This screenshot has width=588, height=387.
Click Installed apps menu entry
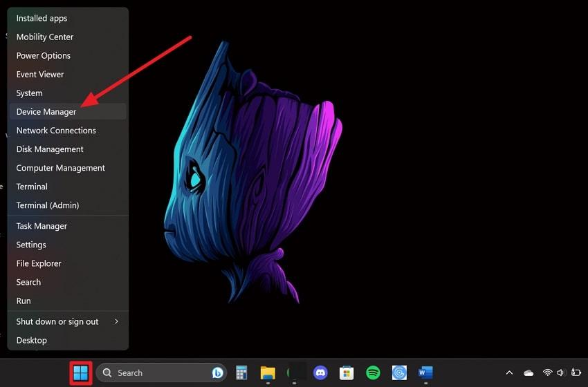[x=42, y=18]
